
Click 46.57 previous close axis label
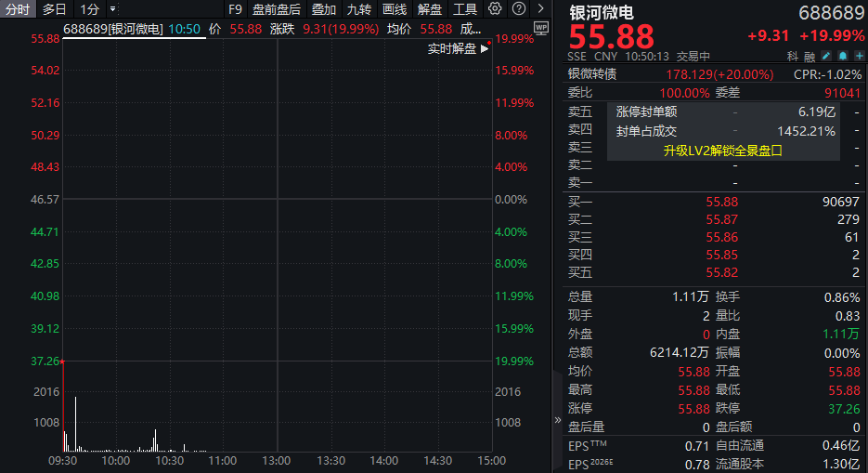45,200
